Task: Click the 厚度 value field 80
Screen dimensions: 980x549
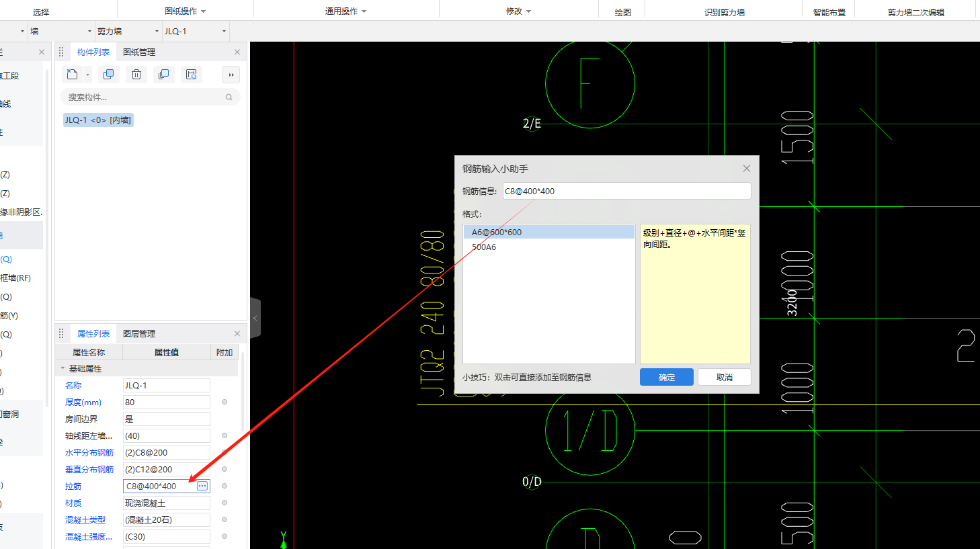Action: click(x=167, y=402)
